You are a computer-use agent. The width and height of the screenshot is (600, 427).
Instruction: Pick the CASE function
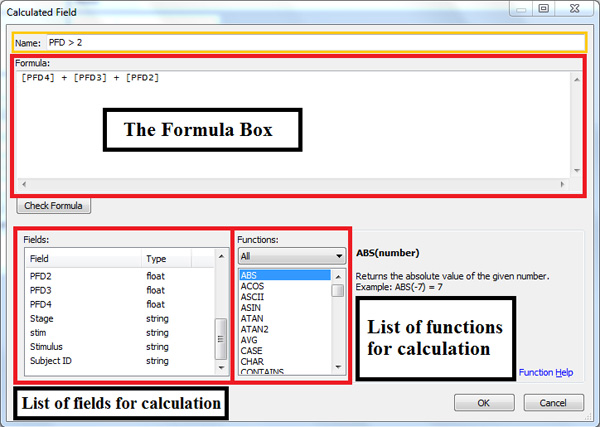[285, 350]
